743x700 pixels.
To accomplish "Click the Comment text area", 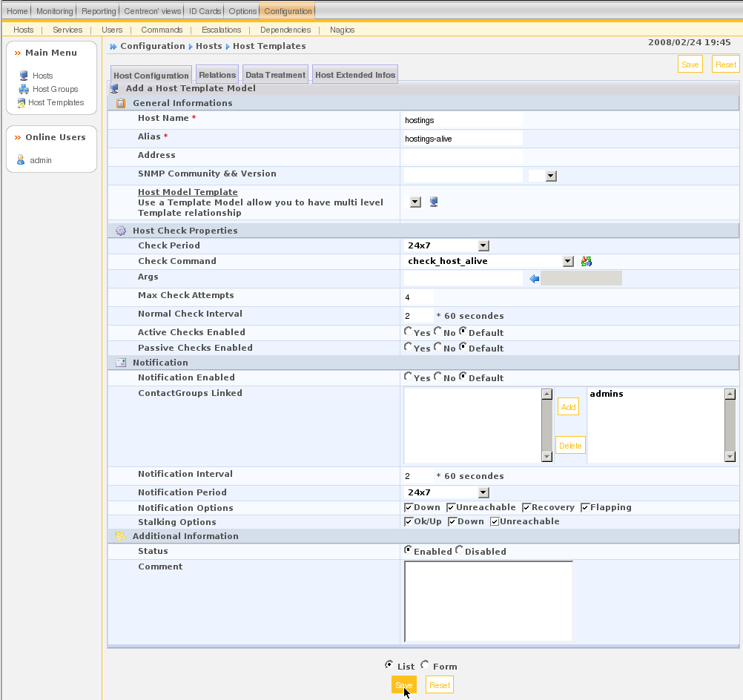I will [x=488, y=601].
